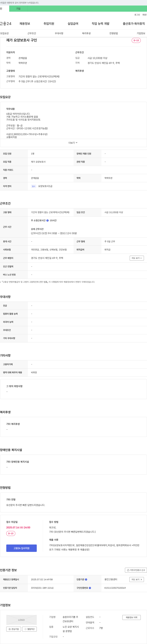Click the 기업명 value 송원우리기쁨 주간보호센터

click(x=70, y=619)
